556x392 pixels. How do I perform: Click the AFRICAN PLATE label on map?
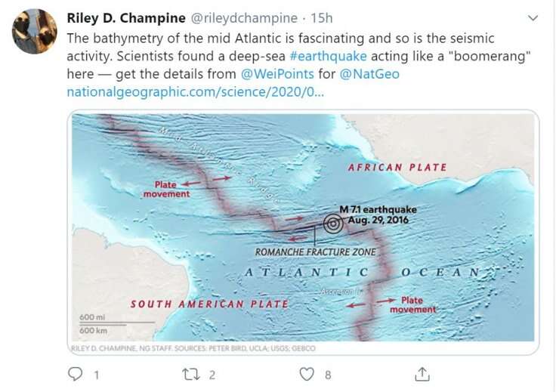coord(397,167)
